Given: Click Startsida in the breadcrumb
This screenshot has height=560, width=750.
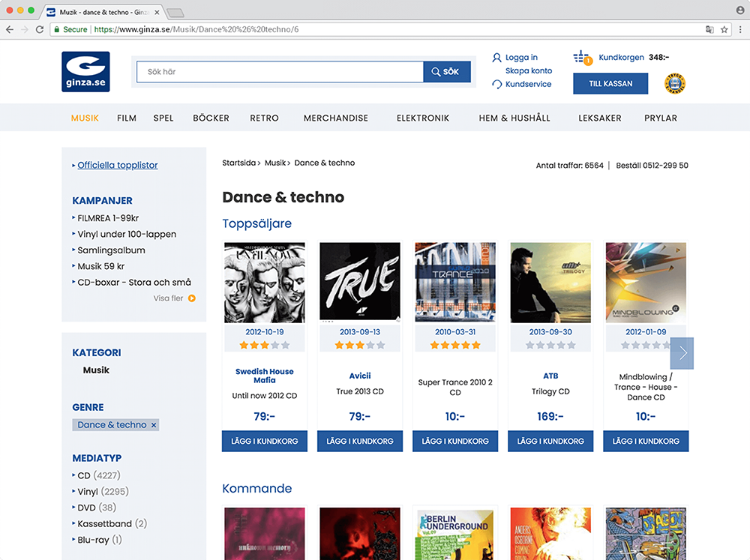Looking at the screenshot, I should (238, 163).
